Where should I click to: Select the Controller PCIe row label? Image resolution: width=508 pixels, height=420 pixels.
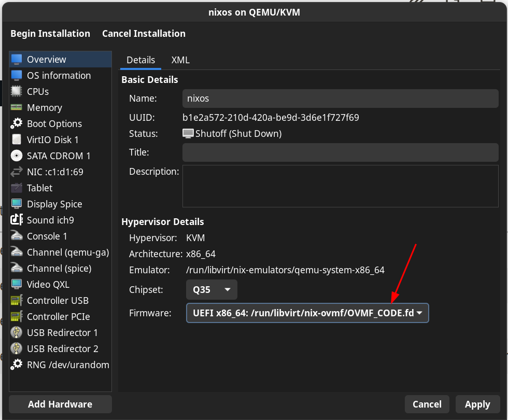tap(58, 317)
